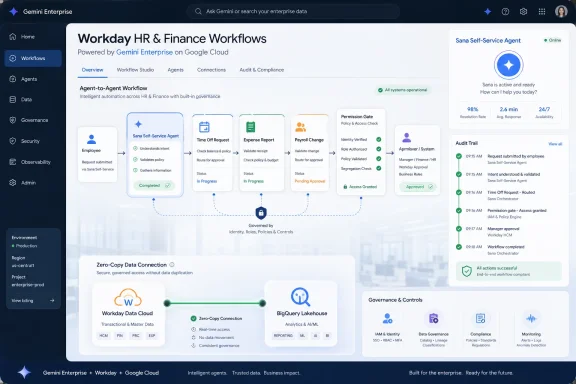Viewport: 576px width, 384px height.
Task: Click the Role Authorized green check
Action: [378, 149]
